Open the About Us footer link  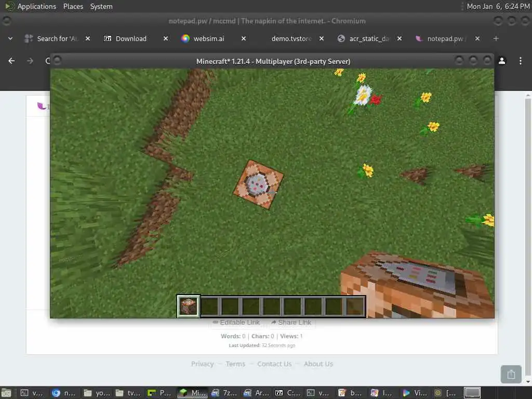pyautogui.click(x=318, y=364)
